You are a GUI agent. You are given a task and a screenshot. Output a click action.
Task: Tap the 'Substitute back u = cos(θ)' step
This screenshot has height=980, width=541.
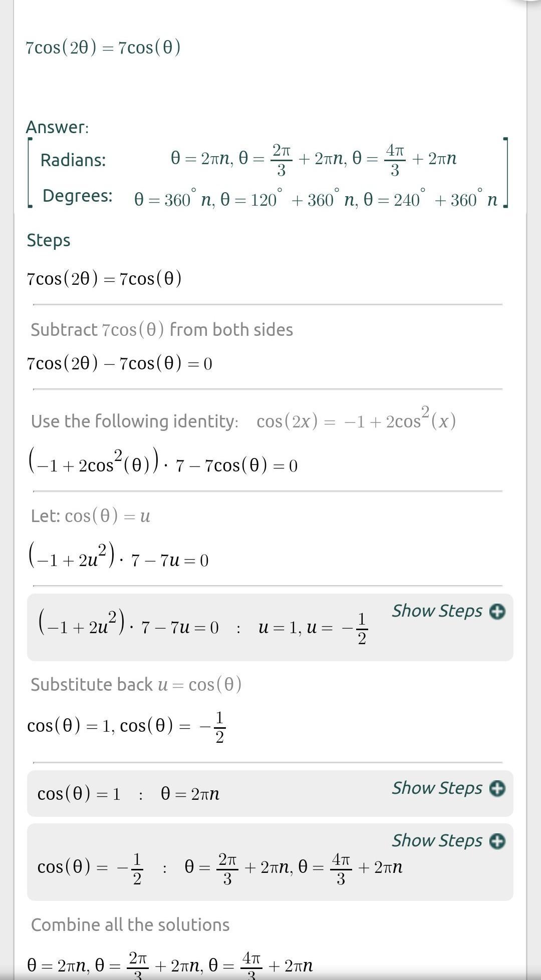pos(136,685)
